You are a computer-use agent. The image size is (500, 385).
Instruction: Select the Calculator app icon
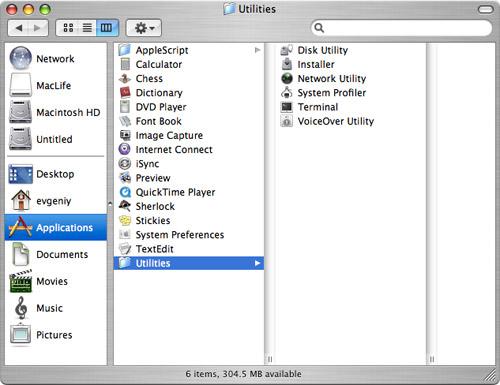[x=125, y=64]
